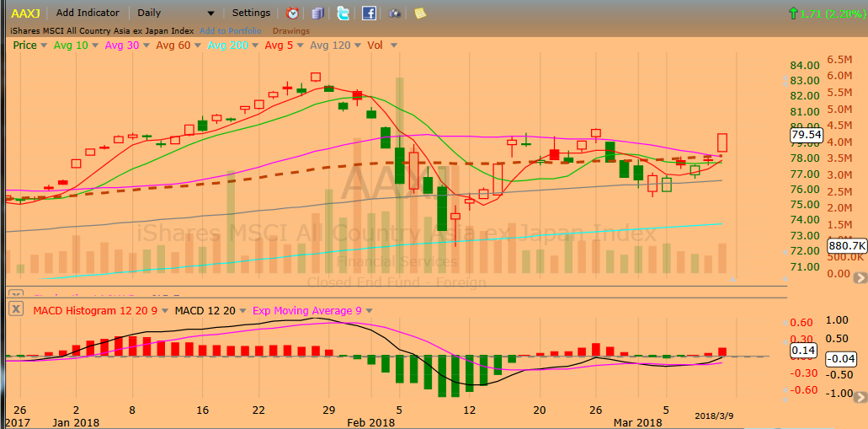Image resolution: width=868 pixels, height=429 pixels.
Task: Open the alarm clock alert icon
Action: (x=292, y=13)
